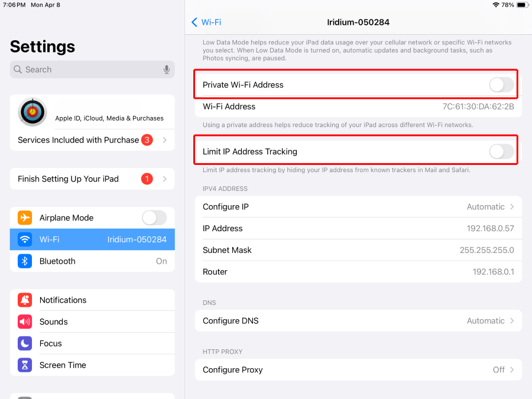The height and width of the screenshot is (399, 532).
Task: Tap the Focus moon icon
Action: point(25,343)
